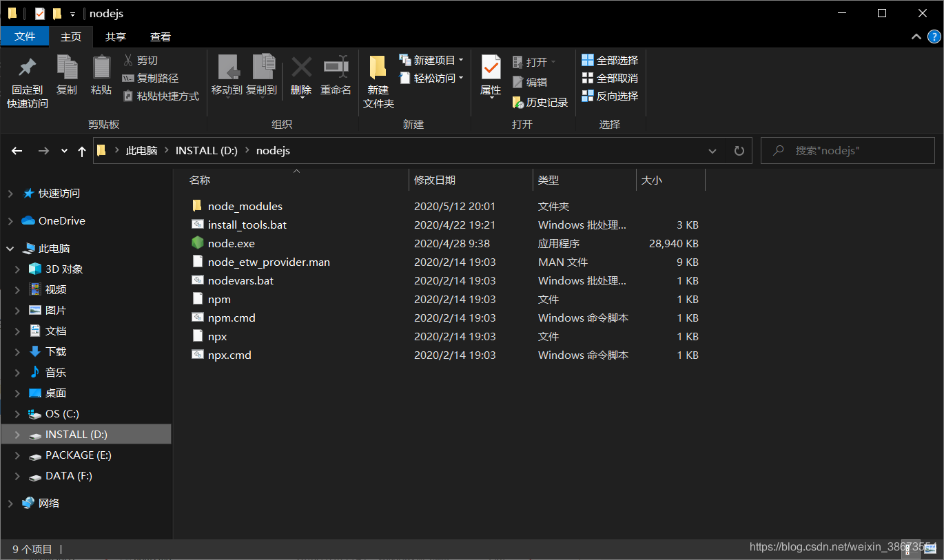Screen dimensions: 944x560
Task: Select PACKAGE (E:) drive in sidebar
Action: (x=78, y=455)
